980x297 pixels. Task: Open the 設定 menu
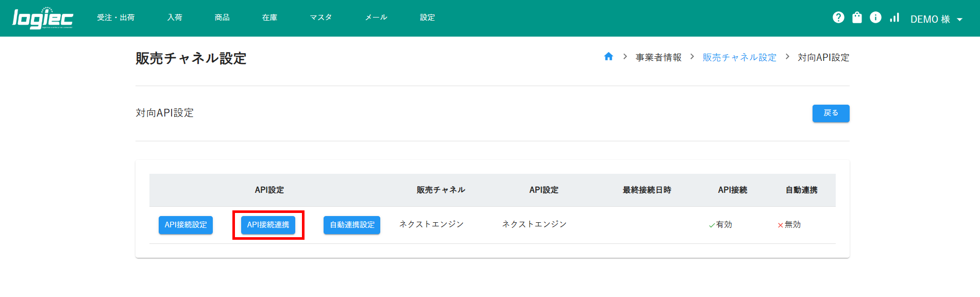click(x=427, y=18)
